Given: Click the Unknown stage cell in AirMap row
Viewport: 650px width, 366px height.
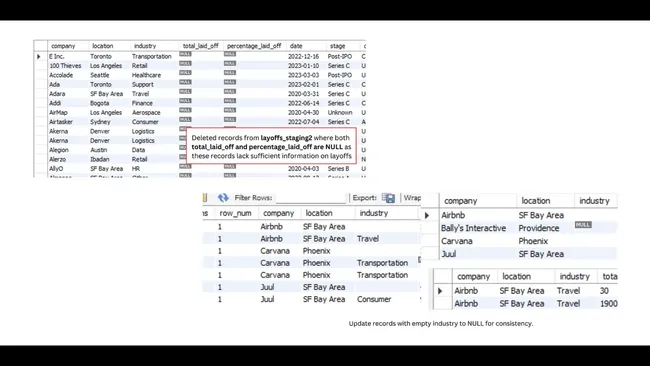Looking at the screenshot, I should (340, 112).
